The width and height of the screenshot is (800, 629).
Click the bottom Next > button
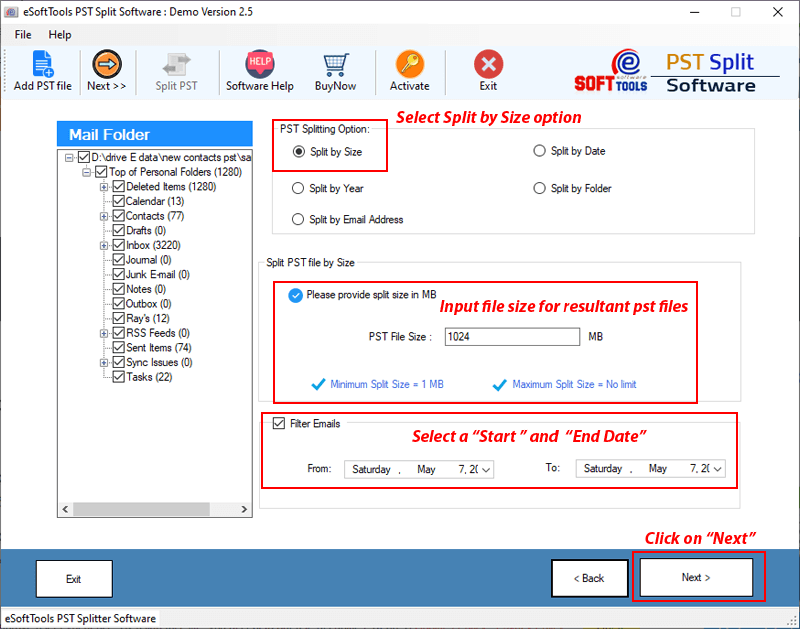695,578
